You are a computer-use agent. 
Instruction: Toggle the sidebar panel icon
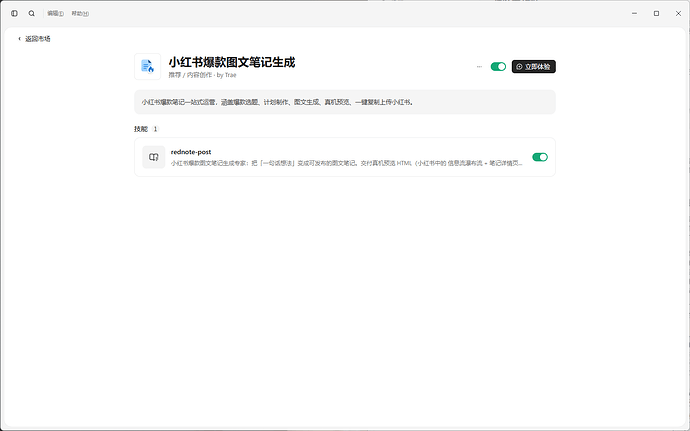(x=15, y=14)
